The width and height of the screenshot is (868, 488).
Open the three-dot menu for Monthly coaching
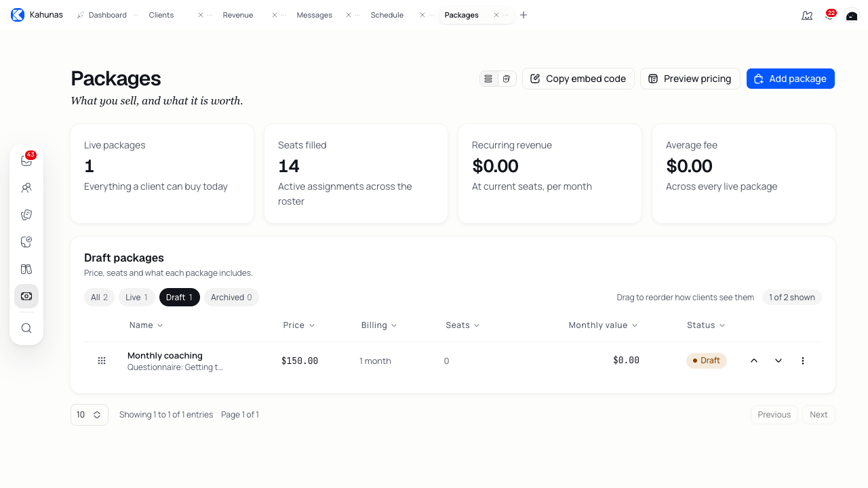coord(803,361)
